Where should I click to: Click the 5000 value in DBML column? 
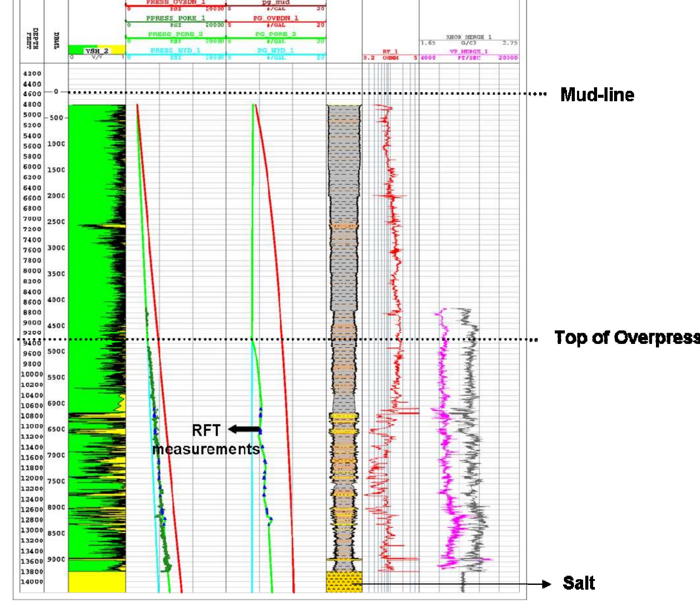[56, 351]
